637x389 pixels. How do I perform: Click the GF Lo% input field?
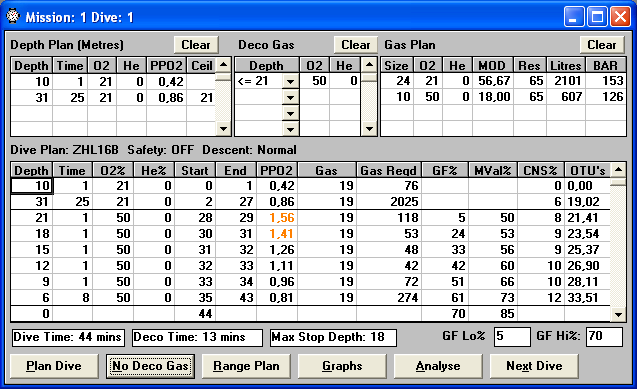click(x=512, y=336)
